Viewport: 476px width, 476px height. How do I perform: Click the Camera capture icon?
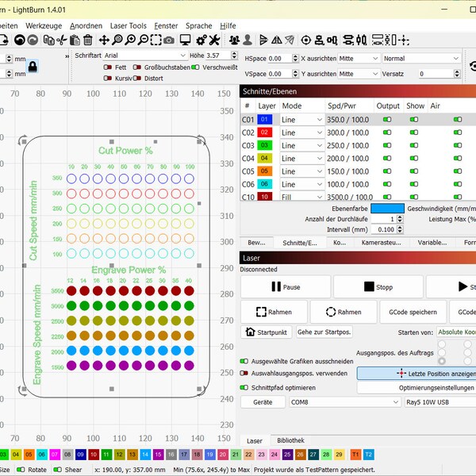[169, 40]
